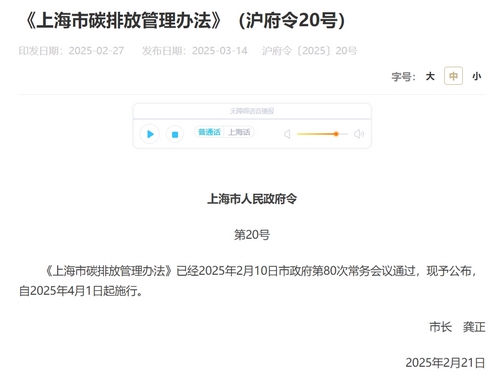This screenshot has height=378, width=501.
Task: Click the date 2025年2月21日
Action: [x=445, y=363]
